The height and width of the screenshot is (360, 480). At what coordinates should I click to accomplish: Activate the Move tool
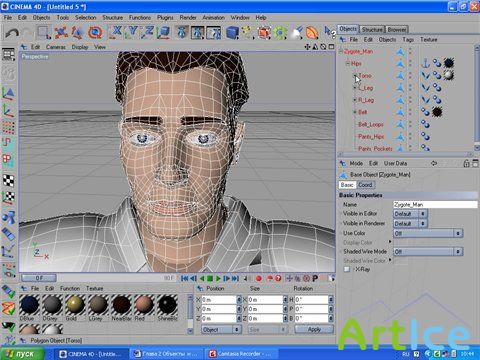(61, 32)
